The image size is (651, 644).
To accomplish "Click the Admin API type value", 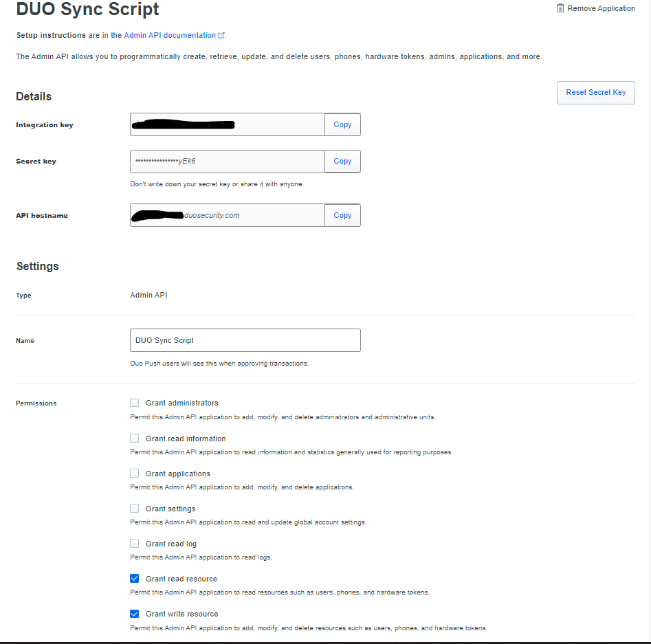I will pyautogui.click(x=148, y=295).
